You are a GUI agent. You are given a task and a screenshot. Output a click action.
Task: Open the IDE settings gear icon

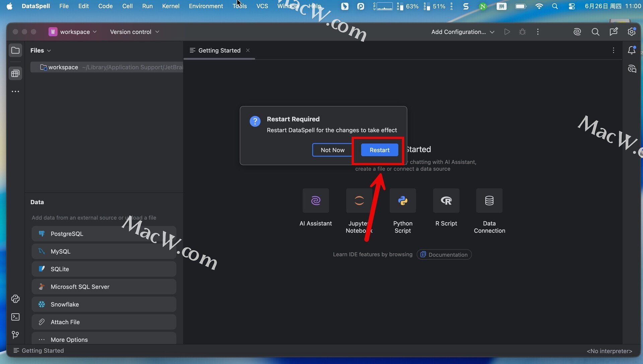[632, 32]
